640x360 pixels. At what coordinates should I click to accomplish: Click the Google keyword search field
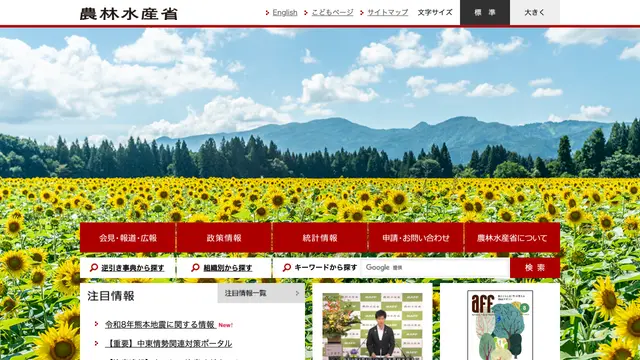click(x=435, y=268)
